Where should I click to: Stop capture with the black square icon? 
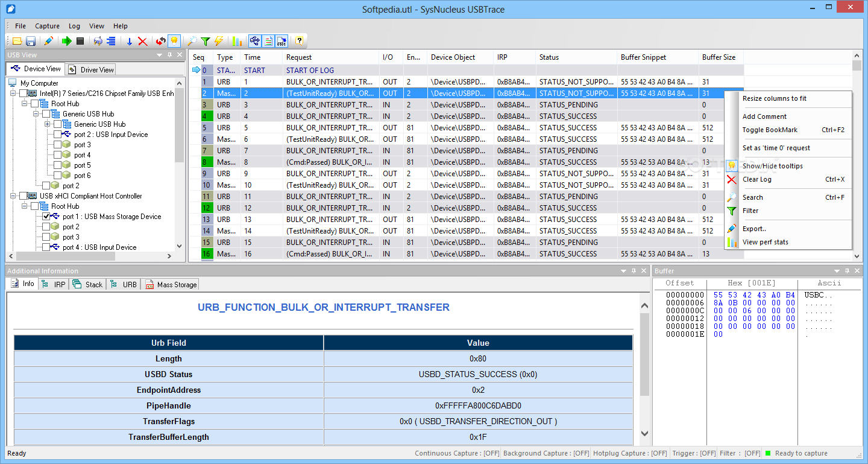click(x=80, y=41)
